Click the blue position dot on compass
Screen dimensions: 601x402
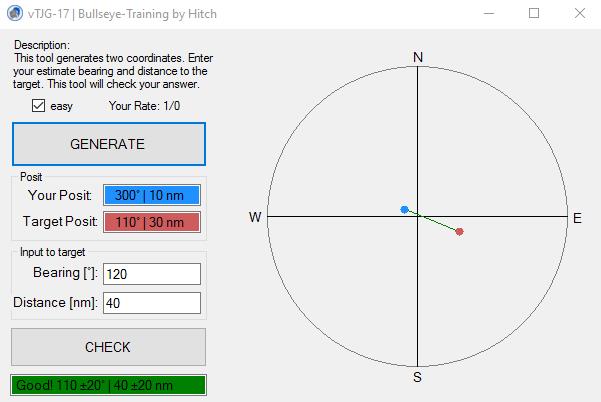click(404, 210)
